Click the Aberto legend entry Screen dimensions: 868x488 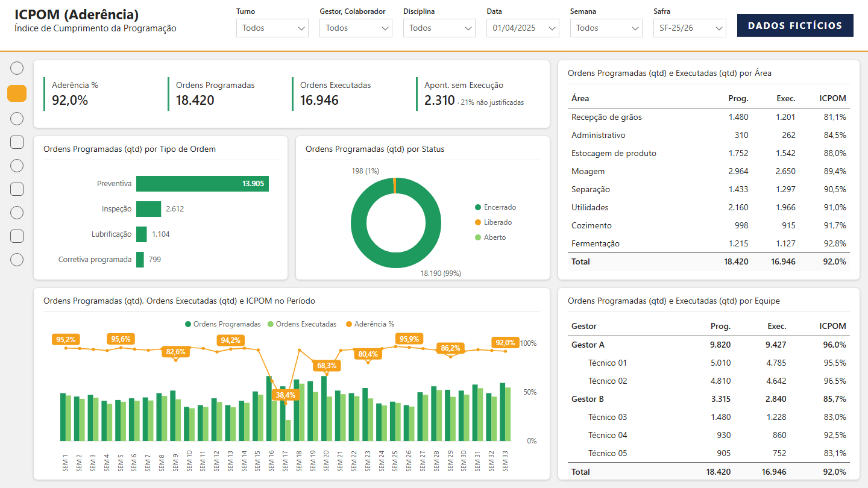pyautogui.click(x=491, y=237)
